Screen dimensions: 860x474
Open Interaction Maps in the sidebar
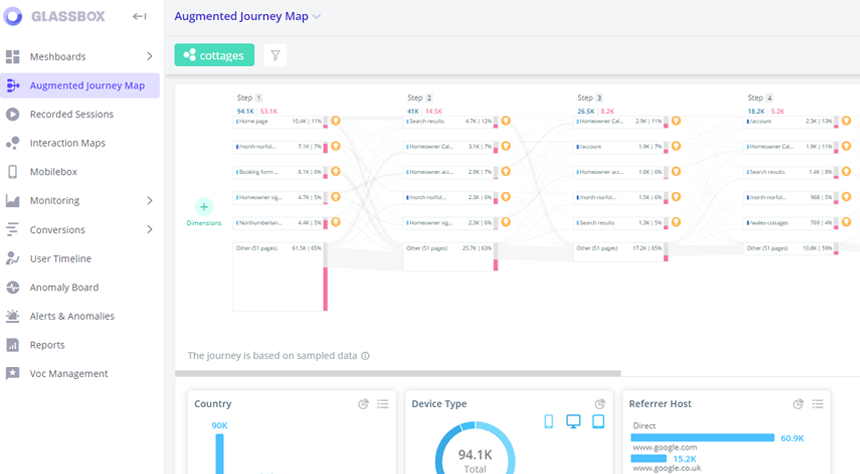click(67, 143)
